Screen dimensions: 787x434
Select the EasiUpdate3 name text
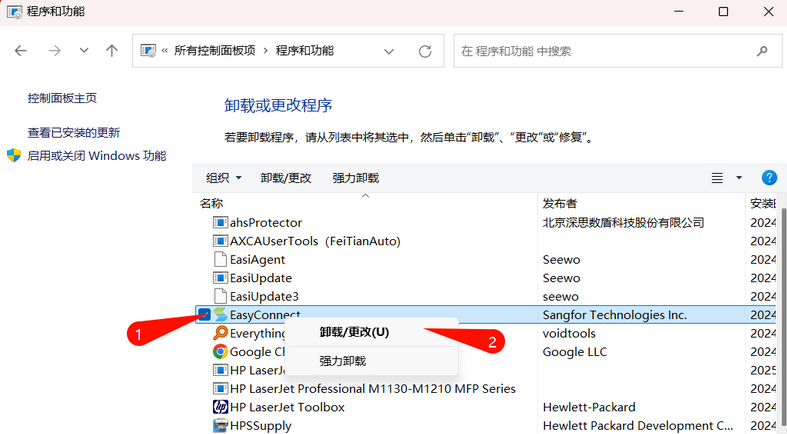coord(265,297)
